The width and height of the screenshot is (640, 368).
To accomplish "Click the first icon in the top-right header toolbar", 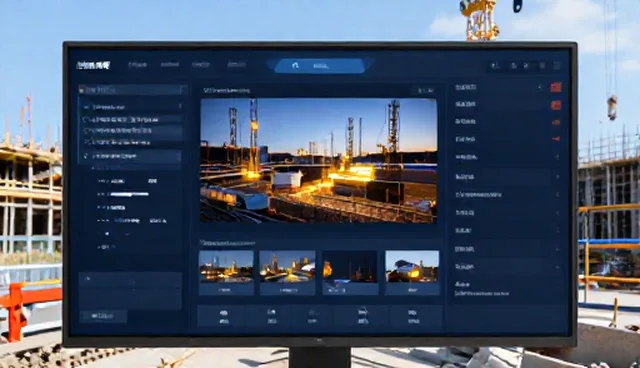I will pos(495,65).
